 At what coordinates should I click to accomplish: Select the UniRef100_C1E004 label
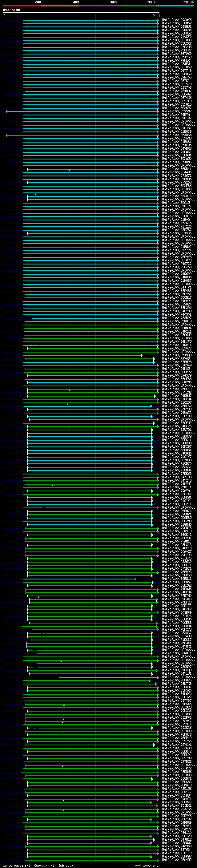(177, 220)
